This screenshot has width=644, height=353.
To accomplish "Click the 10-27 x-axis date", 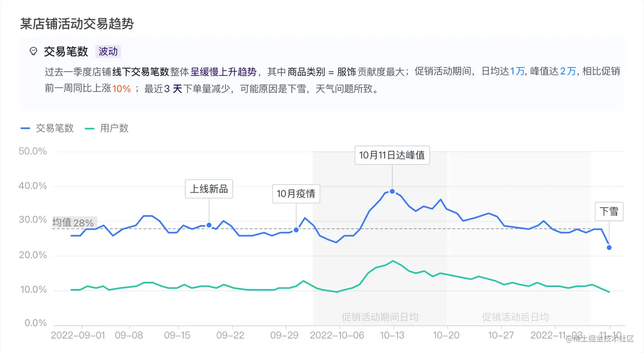I will point(501,336).
